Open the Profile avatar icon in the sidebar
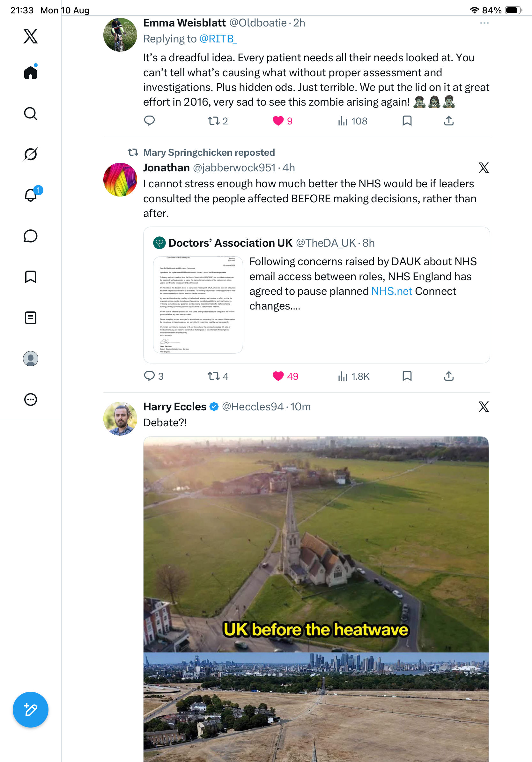The height and width of the screenshot is (762, 532). click(x=31, y=359)
